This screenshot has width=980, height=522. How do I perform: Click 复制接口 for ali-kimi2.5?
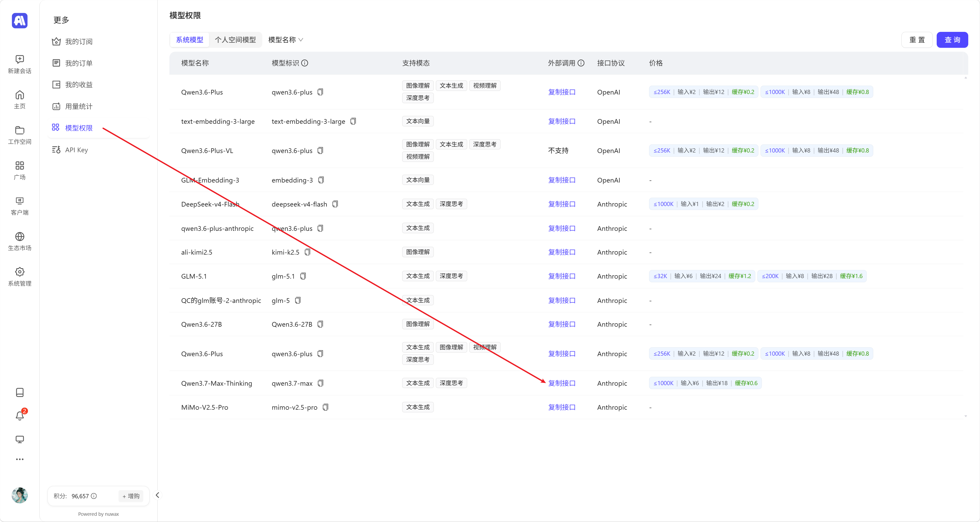coord(562,252)
